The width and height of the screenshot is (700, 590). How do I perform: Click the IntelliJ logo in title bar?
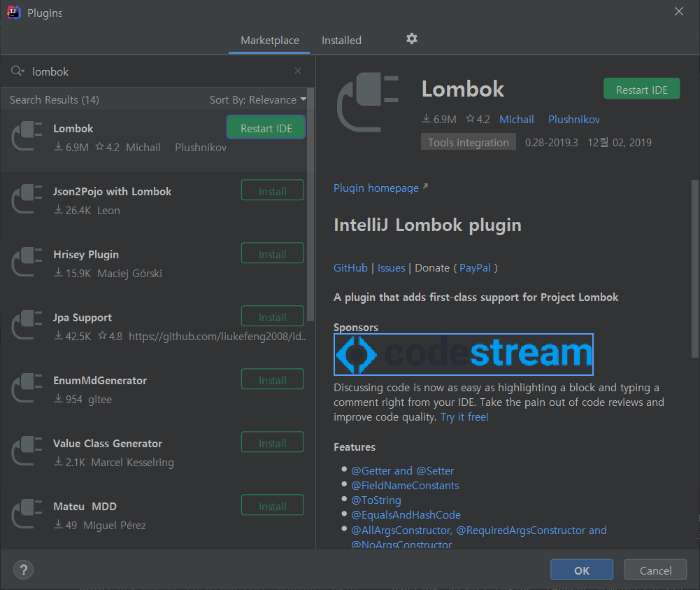14,12
